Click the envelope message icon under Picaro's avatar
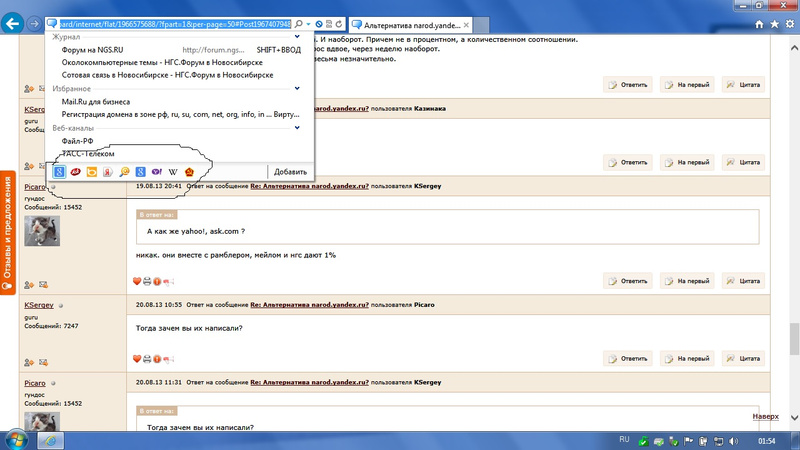The height and width of the screenshot is (450, 800). click(43, 285)
